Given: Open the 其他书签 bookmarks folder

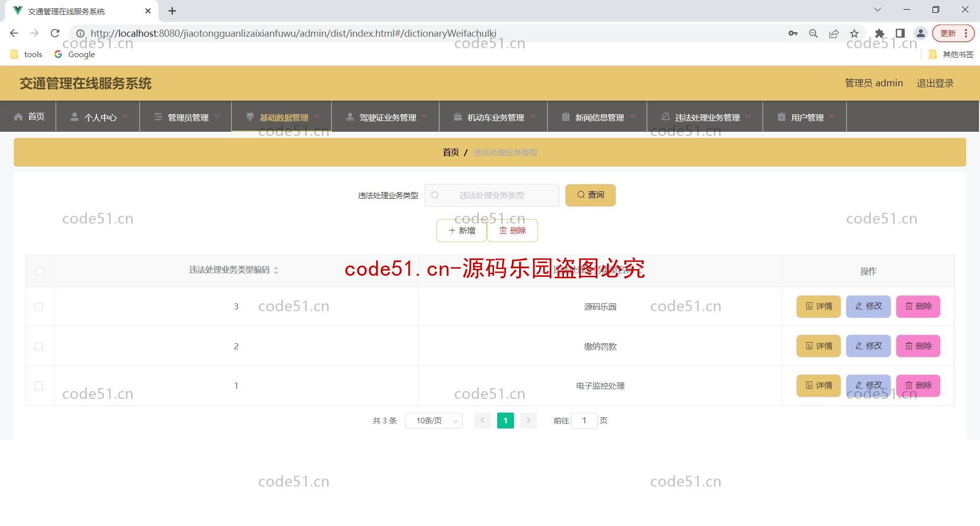Looking at the screenshot, I should coord(951,54).
